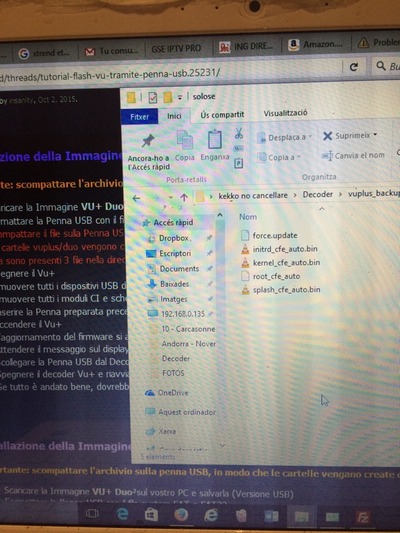The width and height of the screenshot is (400, 533).
Task: Click the Suprimeix delete X icon
Action: pos(327,136)
